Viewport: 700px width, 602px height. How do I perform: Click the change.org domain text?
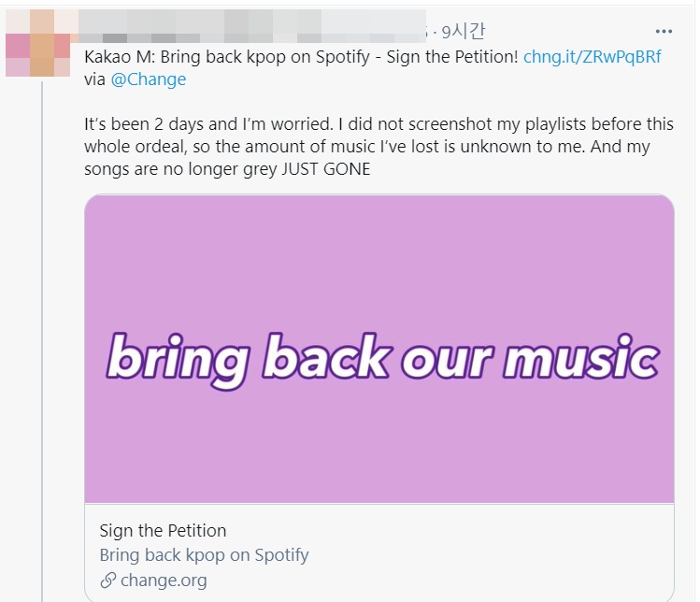164,580
